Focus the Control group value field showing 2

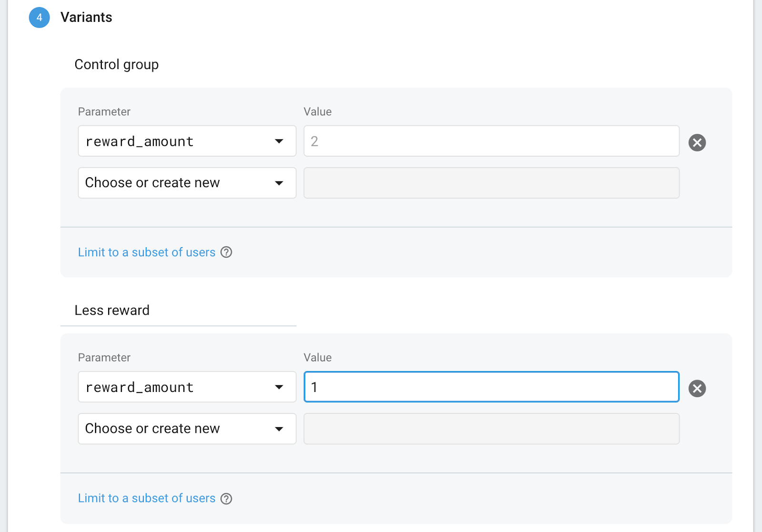pyautogui.click(x=491, y=141)
